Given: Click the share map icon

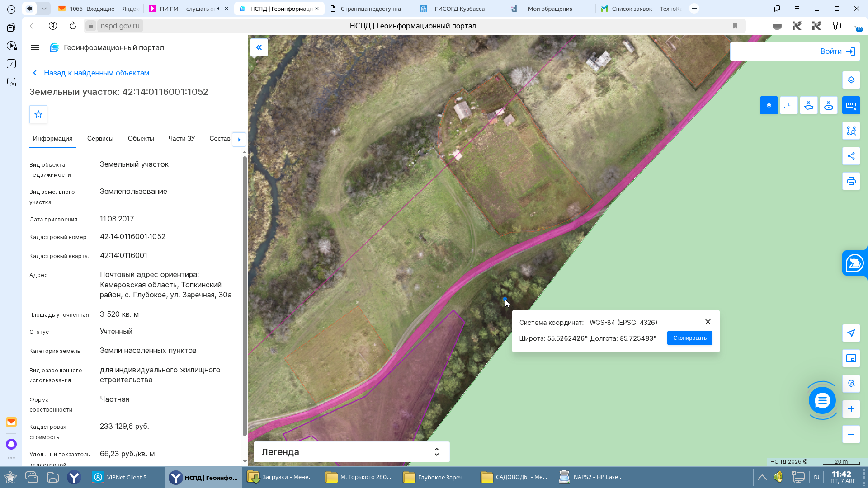Looking at the screenshot, I should [x=851, y=156].
